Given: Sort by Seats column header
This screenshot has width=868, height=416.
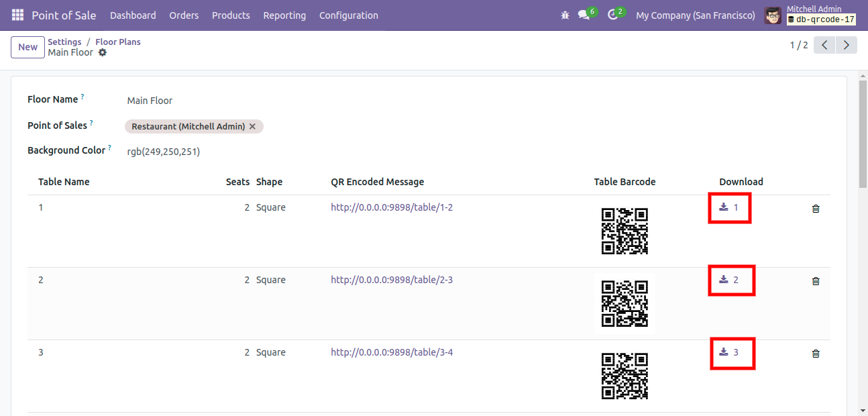Looking at the screenshot, I should (x=237, y=182).
